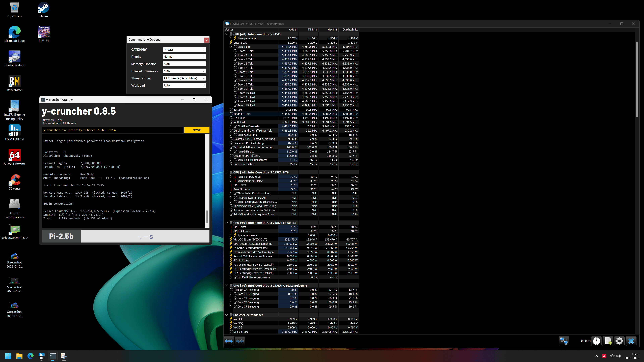The height and width of the screenshot is (362, 644).
Task: Open the AS SSD Benchmark.exe desktop icon
Action: coord(14,209)
